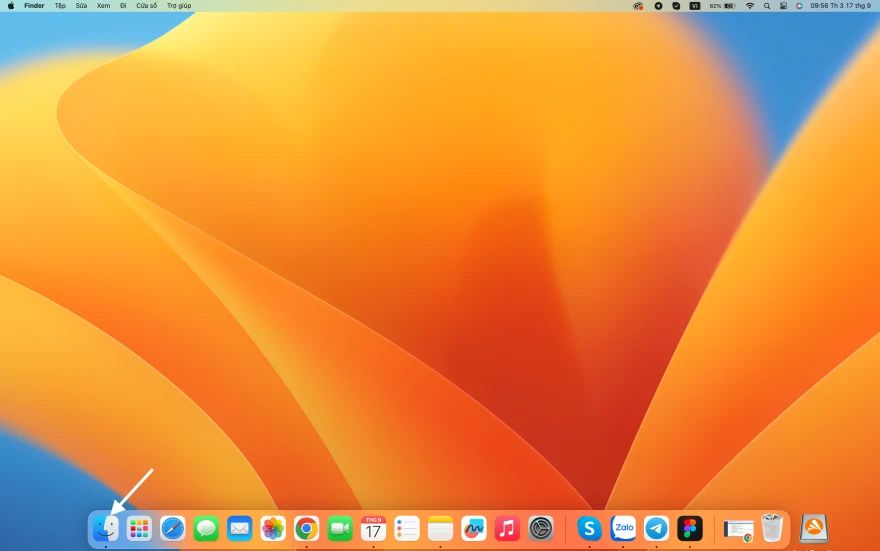The height and width of the screenshot is (551, 880).
Task: Open the Wi-Fi menu
Action: tap(750, 6)
